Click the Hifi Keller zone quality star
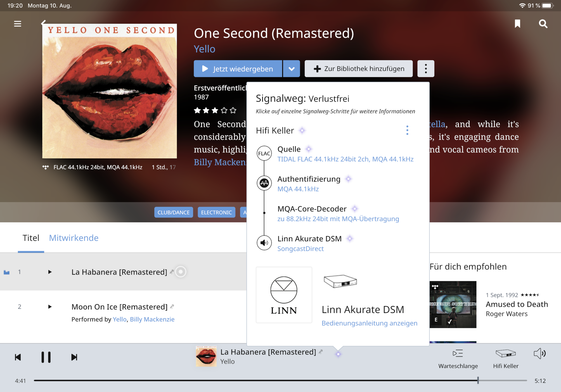561x392 pixels. (302, 130)
